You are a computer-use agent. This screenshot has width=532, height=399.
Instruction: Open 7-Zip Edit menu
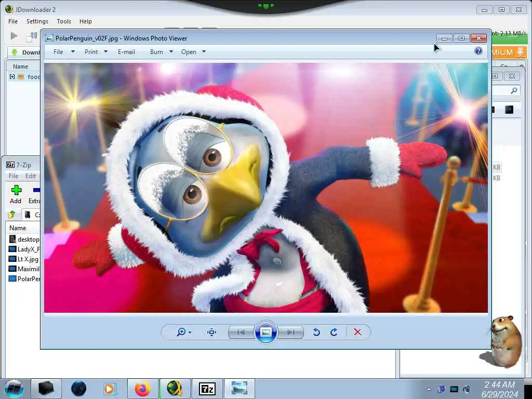click(31, 176)
